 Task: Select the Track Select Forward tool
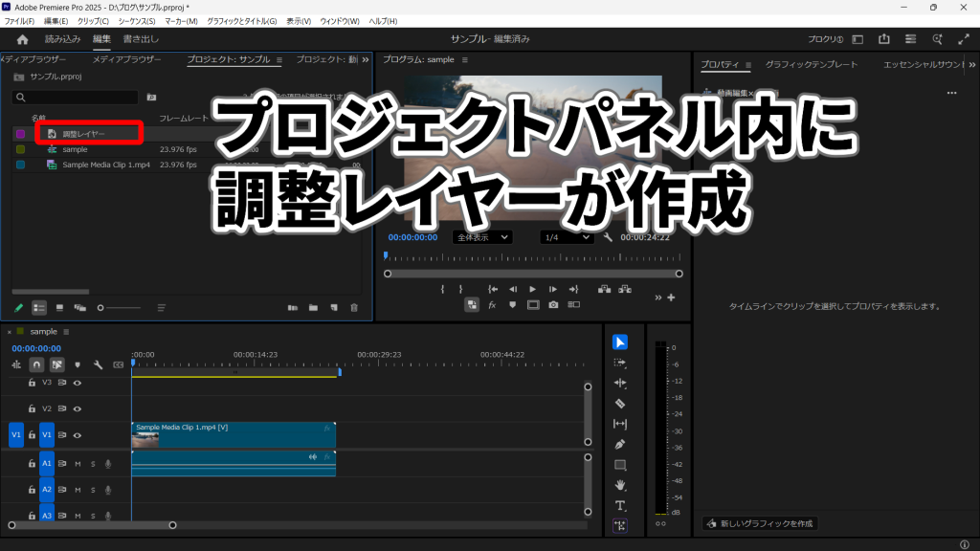tap(621, 361)
